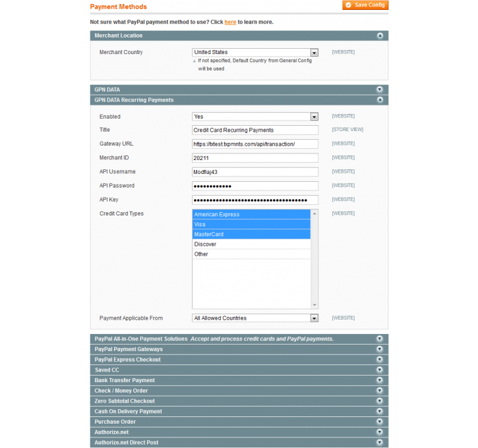This screenshot has height=448, width=478.
Task: Select Other in Credit Card Types
Action: 251,254
